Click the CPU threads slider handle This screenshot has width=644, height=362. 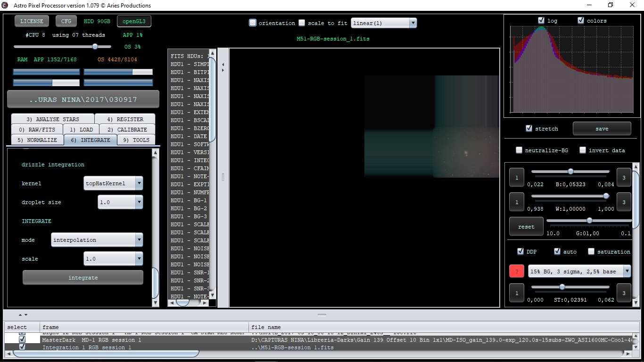(x=95, y=47)
